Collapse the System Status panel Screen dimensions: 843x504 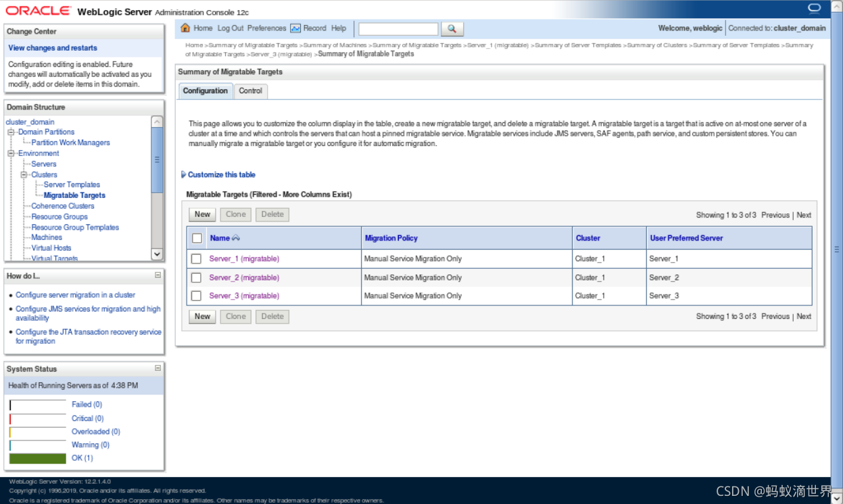pyautogui.click(x=158, y=368)
